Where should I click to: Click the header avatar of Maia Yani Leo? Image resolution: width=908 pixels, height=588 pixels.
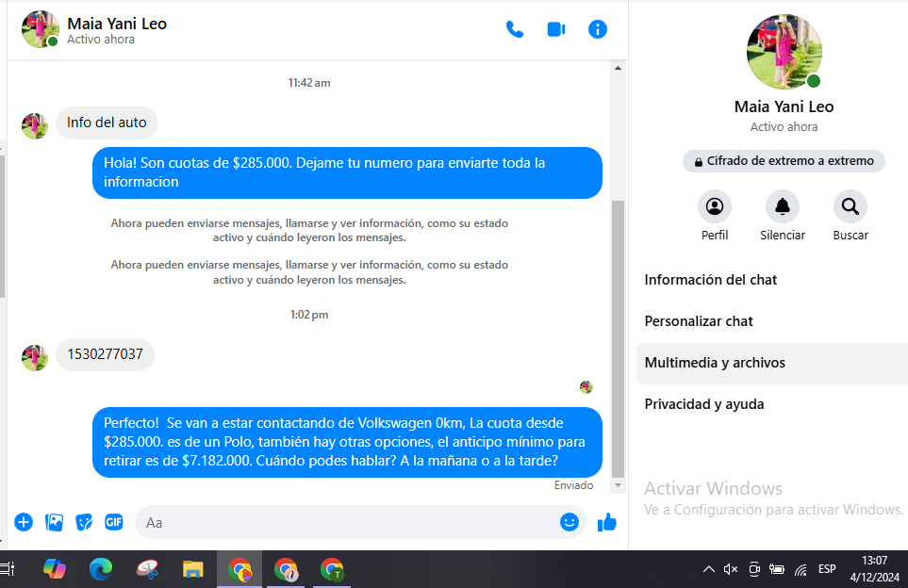[40, 29]
